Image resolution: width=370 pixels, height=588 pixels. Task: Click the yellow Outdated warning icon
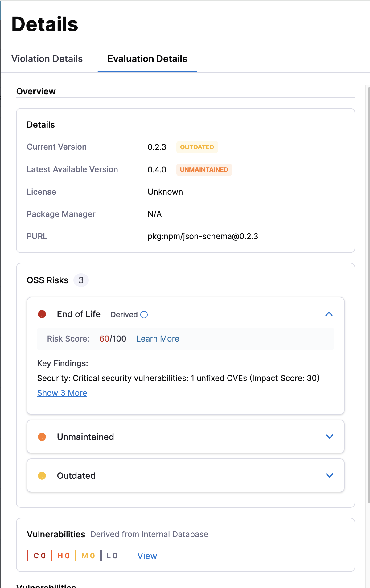point(42,476)
